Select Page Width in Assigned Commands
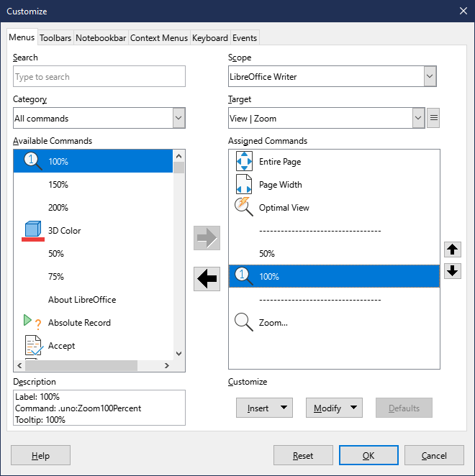Screen dimensions: 475x476 coord(334,184)
